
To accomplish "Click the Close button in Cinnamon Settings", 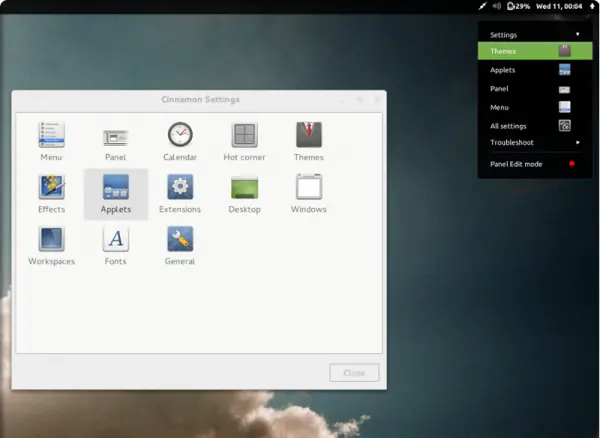I will [x=354, y=373].
